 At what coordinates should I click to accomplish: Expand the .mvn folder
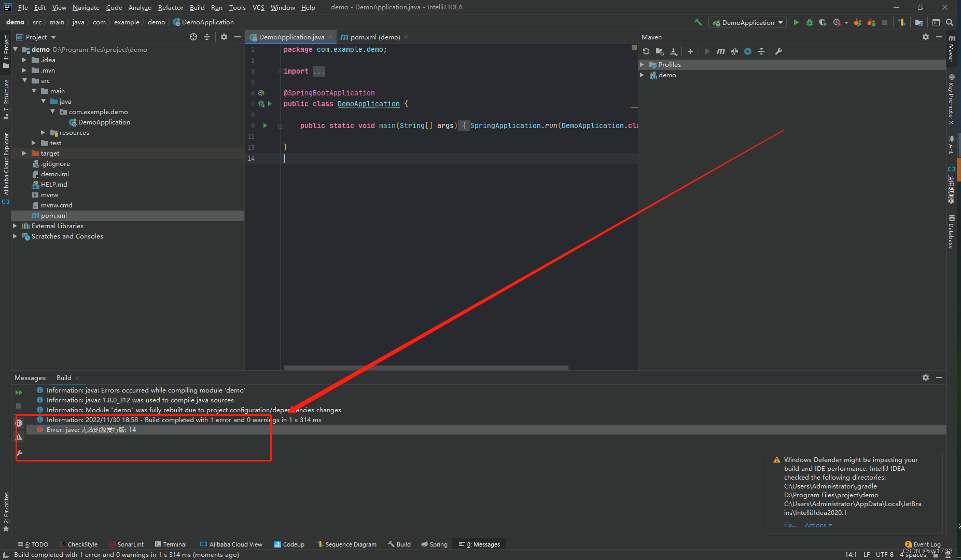24,71
